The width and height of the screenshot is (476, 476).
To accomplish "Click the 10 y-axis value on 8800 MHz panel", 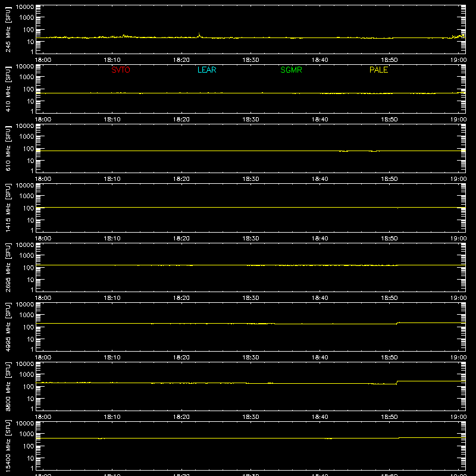I will coord(31,399).
